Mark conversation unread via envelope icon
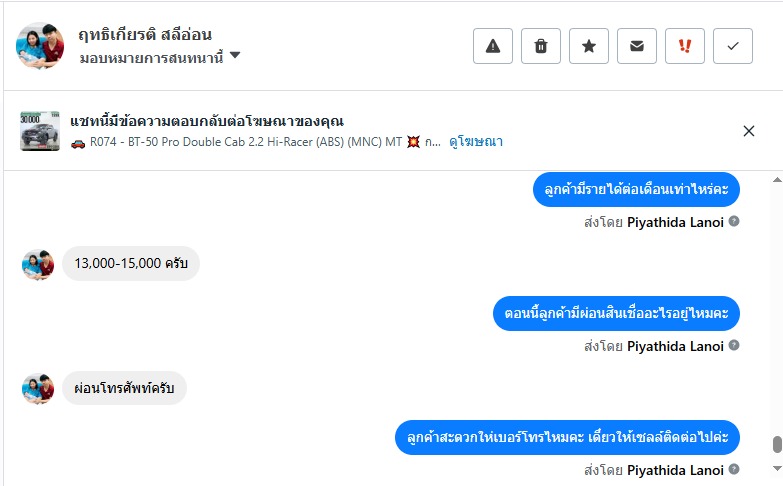This screenshot has width=783, height=486. click(637, 46)
